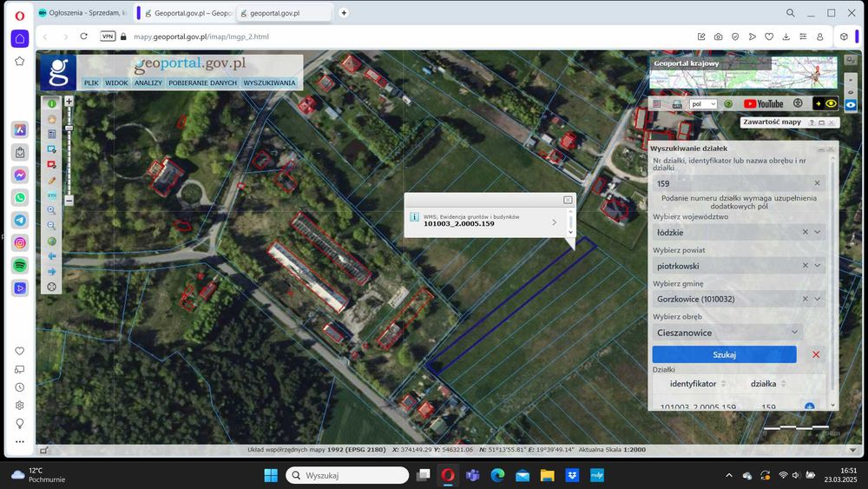Open File Explorer from taskbar
Image resolution: width=868 pixels, height=489 pixels.
point(547,475)
